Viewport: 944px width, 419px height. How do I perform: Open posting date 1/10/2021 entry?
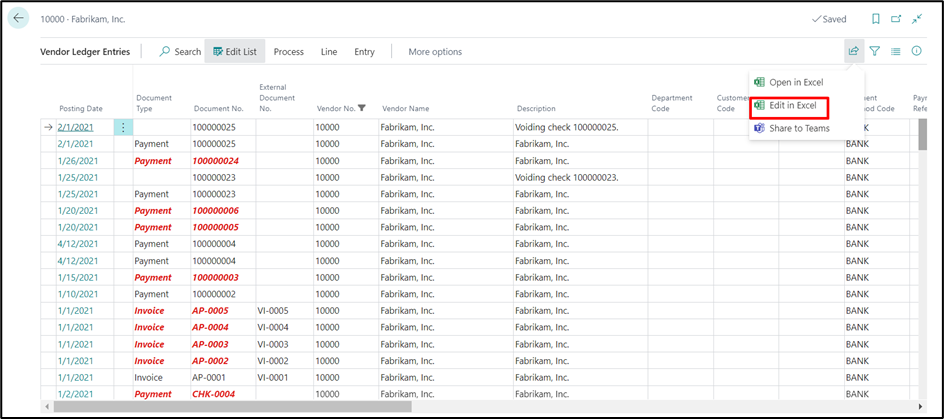(x=78, y=294)
